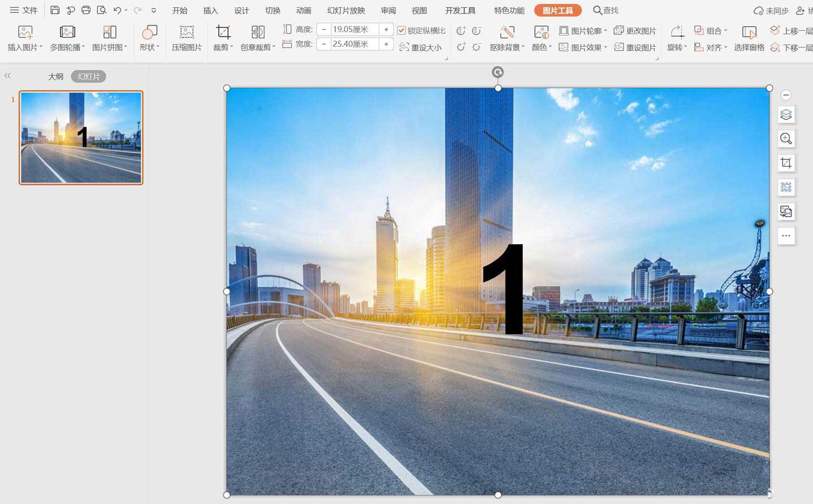Open the color (颜色) dropdown menu

[542, 47]
